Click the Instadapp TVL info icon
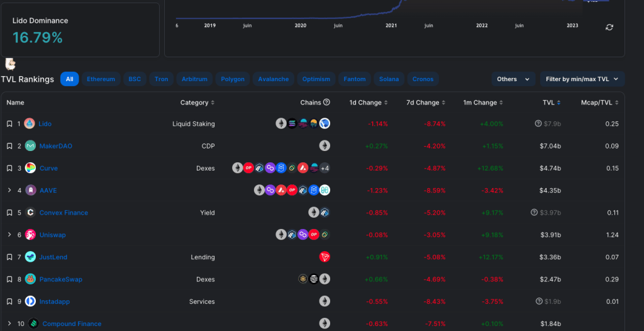The image size is (644, 331). tap(539, 301)
